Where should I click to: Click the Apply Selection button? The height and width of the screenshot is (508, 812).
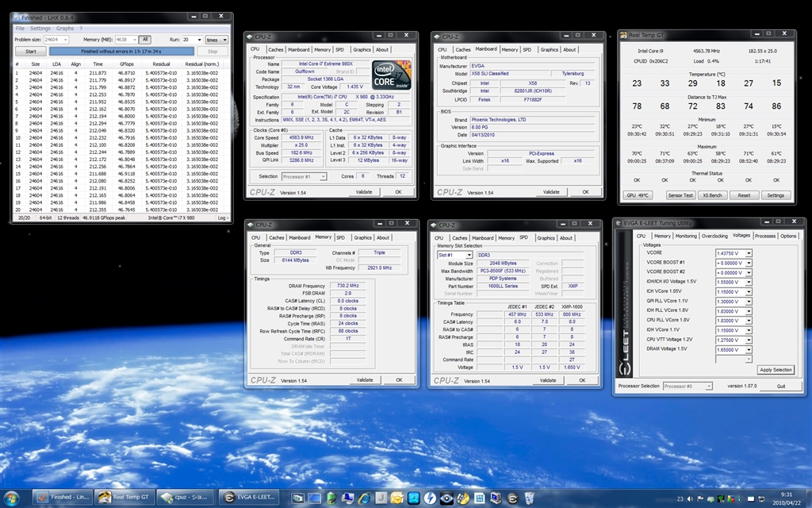[775, 370]
